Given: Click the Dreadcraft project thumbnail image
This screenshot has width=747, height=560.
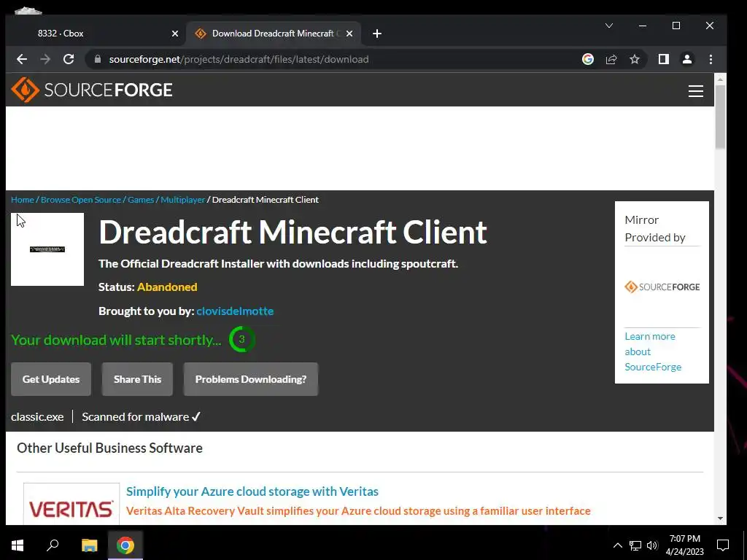Looking at the screenshot, I should pyautogui.click(x=47, y=249).
